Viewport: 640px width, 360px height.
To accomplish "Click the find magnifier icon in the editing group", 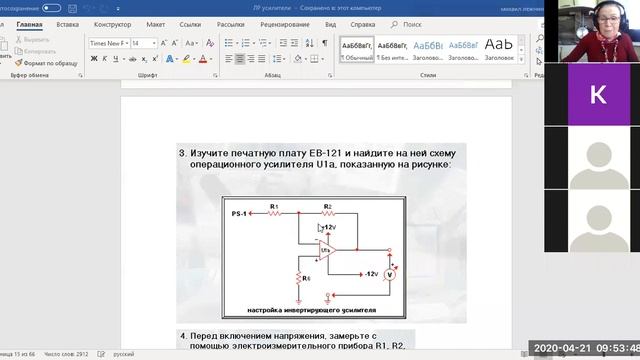I will point(540,39).
